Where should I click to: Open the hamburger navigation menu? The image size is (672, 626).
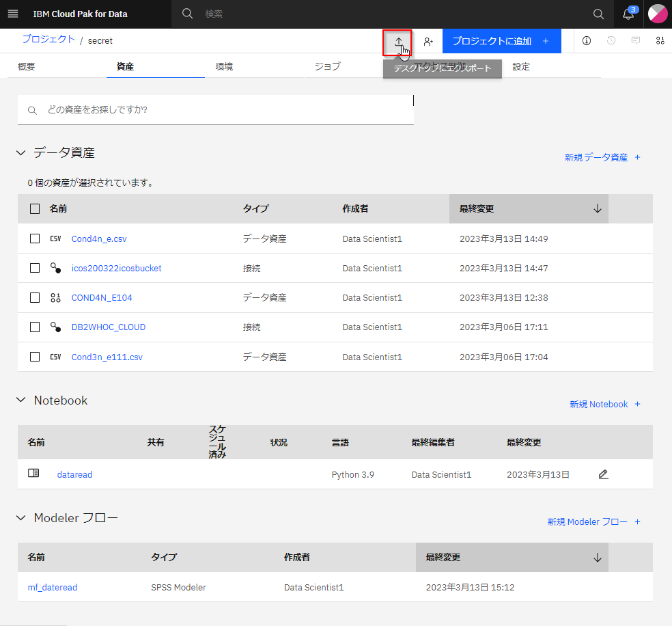coord(13,14)
